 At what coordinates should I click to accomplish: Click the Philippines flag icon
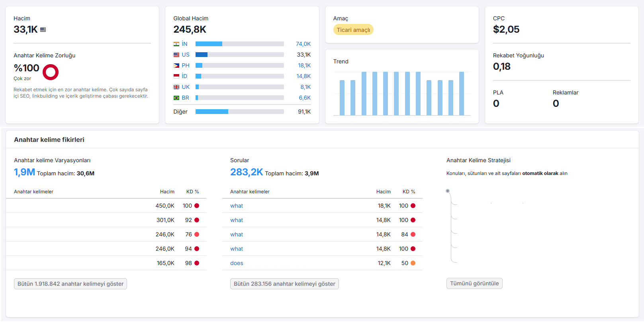(176, 66)
